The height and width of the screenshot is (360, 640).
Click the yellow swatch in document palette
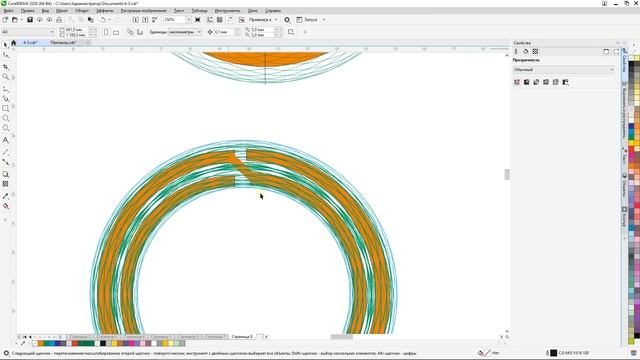click(x=115, y=344)
